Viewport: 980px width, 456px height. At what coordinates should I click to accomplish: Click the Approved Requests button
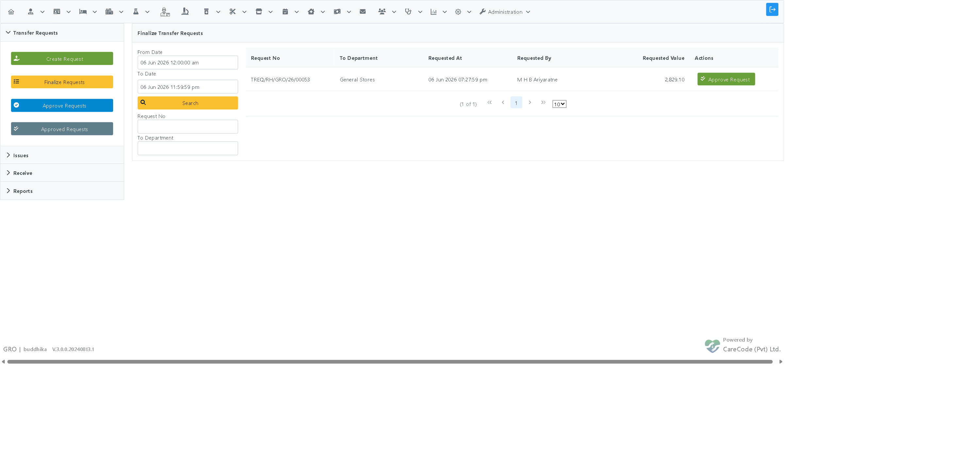click(x=62, y=129)
